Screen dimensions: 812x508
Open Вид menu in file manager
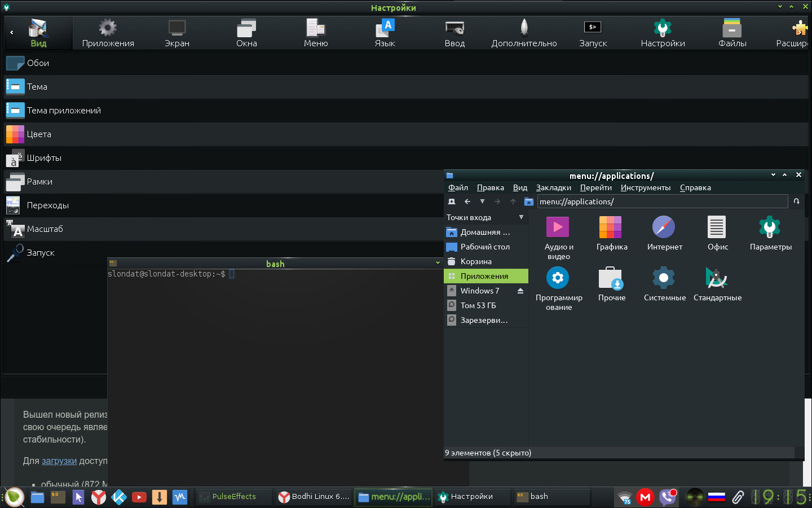(520, 188)
